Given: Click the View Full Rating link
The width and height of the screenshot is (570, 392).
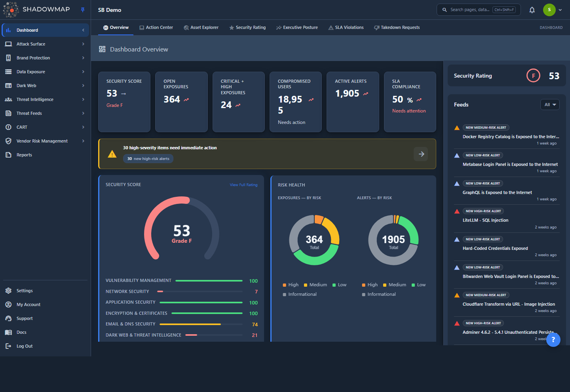Looking at the screenshot, I should tap(243, 185).
